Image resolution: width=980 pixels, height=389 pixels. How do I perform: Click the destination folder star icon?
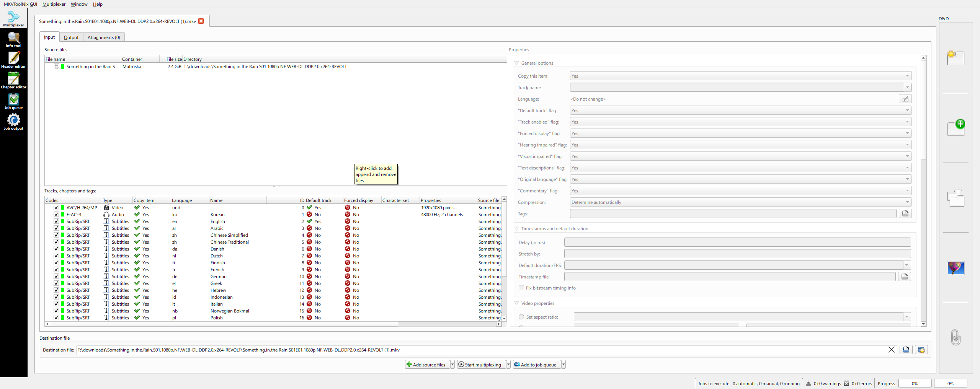921,350
